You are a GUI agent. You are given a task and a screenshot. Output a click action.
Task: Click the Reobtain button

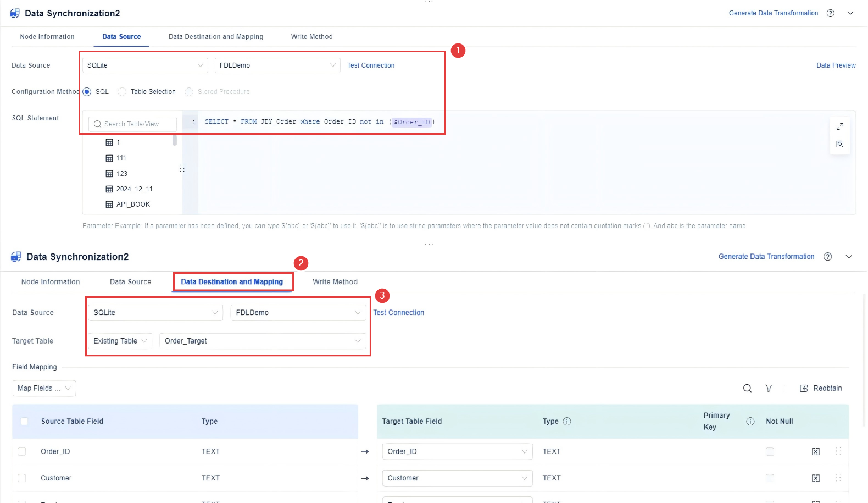(821, 388)
